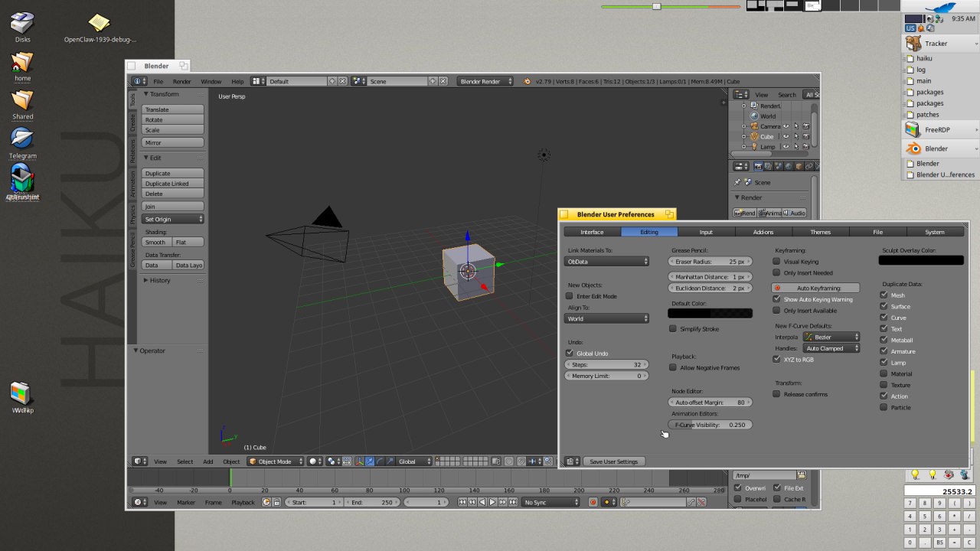Jump to last frame in timeline

(x=513, y=502)
